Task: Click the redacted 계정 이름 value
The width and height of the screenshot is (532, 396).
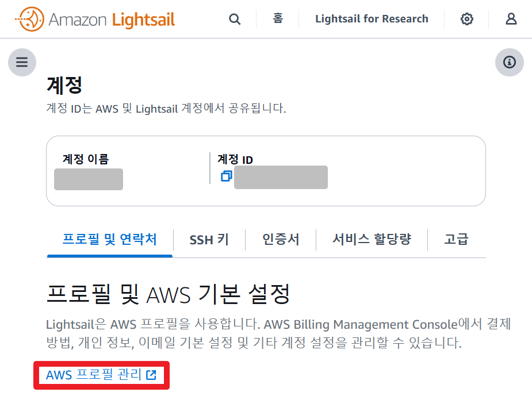Action: (x=89, y=179)
